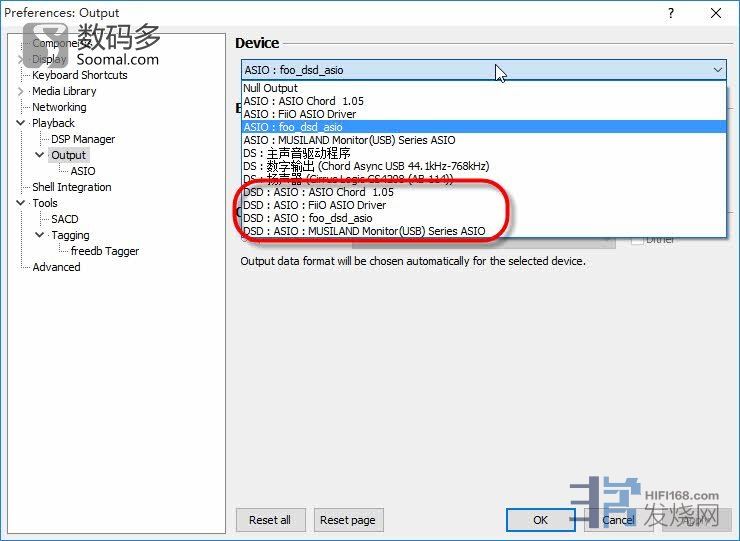
Task: Open DSP Manager preferences page
Action: tap(82, 139)
